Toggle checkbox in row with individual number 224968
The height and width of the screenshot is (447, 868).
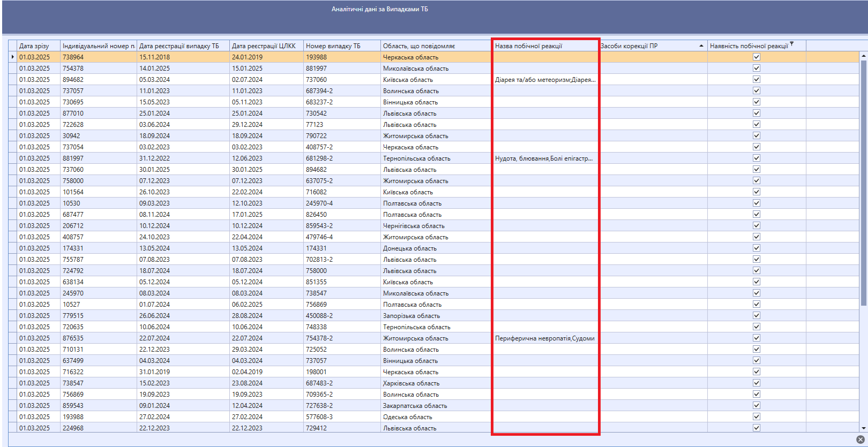(757, 428)
